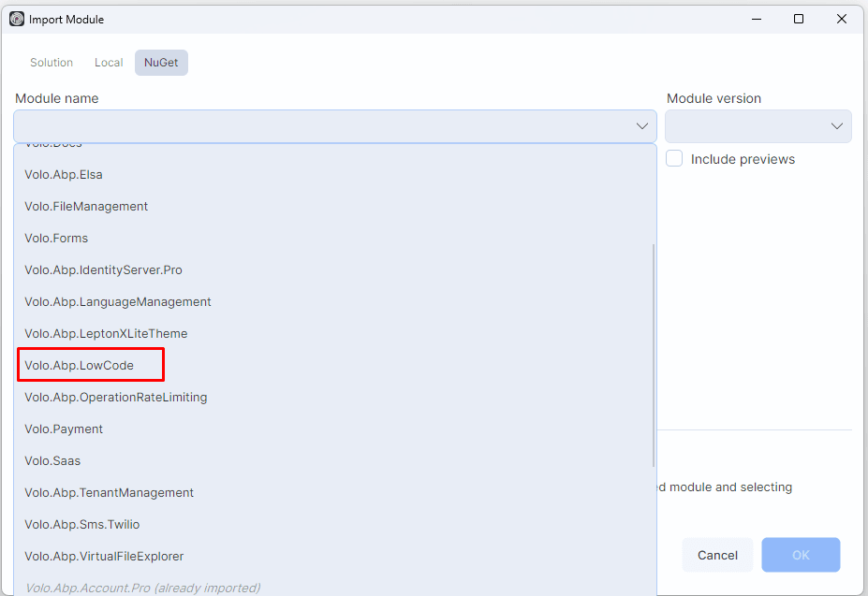Screen dimensions: 868x596
Task: Open the Module version dropdown
Action: [x=758, y=126]
